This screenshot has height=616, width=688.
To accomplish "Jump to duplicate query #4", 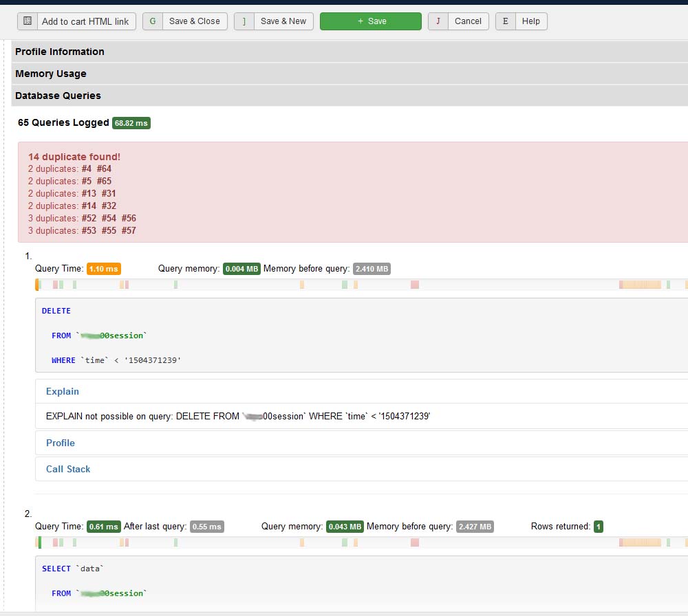I will tap(87, 168).
